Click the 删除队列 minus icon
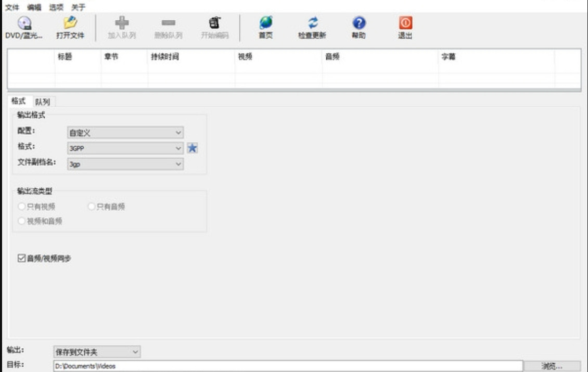This screenshot has height=372, width=588. click(169, 23)
